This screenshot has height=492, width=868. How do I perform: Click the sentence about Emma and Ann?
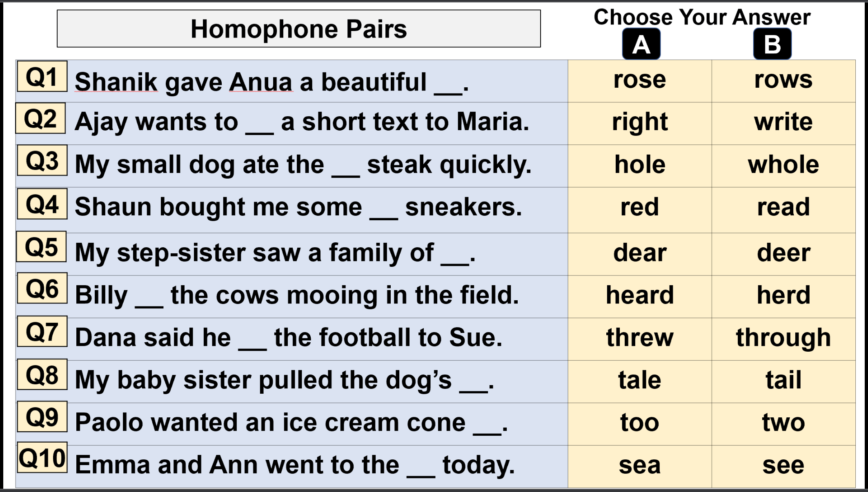[x=295, y=465]
